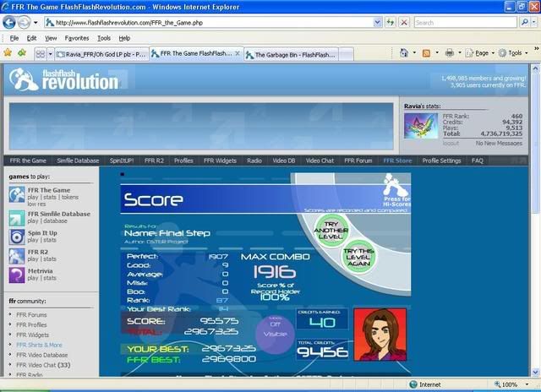The height and width of the screenshot is (392, 541).
Task: Click the Metrivia purple question icon
Action: tap(16, 275)
